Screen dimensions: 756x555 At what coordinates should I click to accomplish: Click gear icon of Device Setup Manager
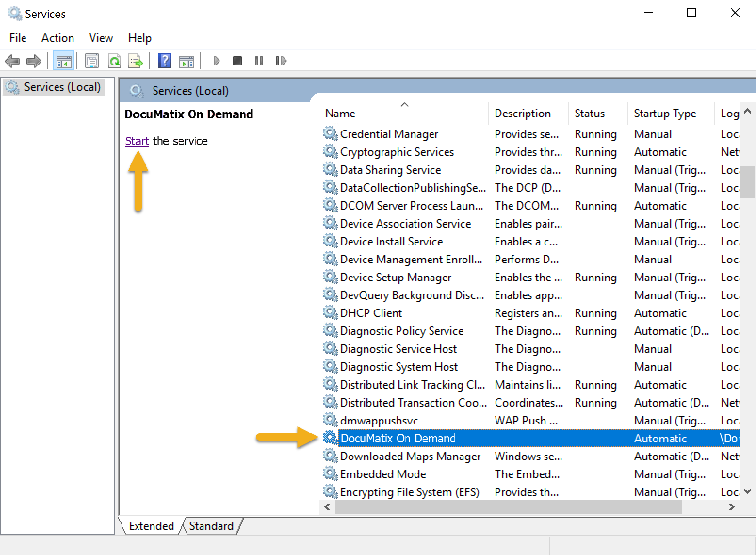pos(331,277)
